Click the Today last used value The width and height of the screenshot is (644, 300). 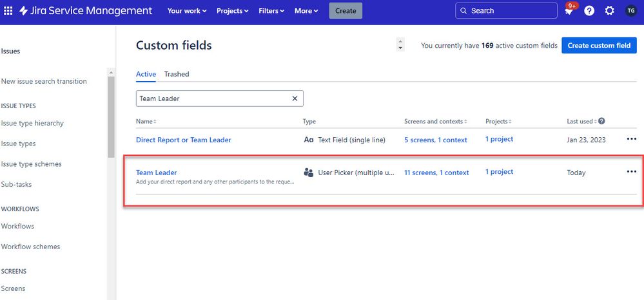(576, 173)
